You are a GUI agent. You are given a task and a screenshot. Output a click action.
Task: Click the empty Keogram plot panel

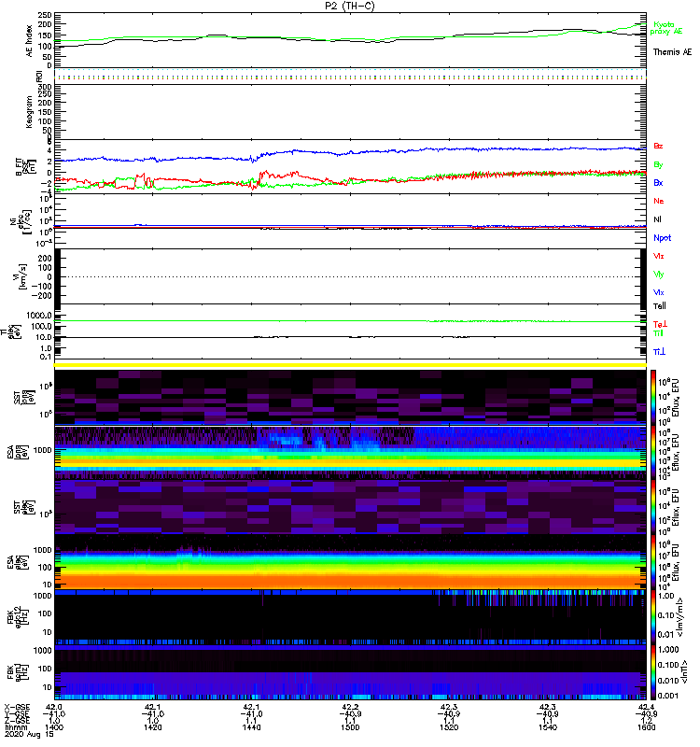[350, 111]
